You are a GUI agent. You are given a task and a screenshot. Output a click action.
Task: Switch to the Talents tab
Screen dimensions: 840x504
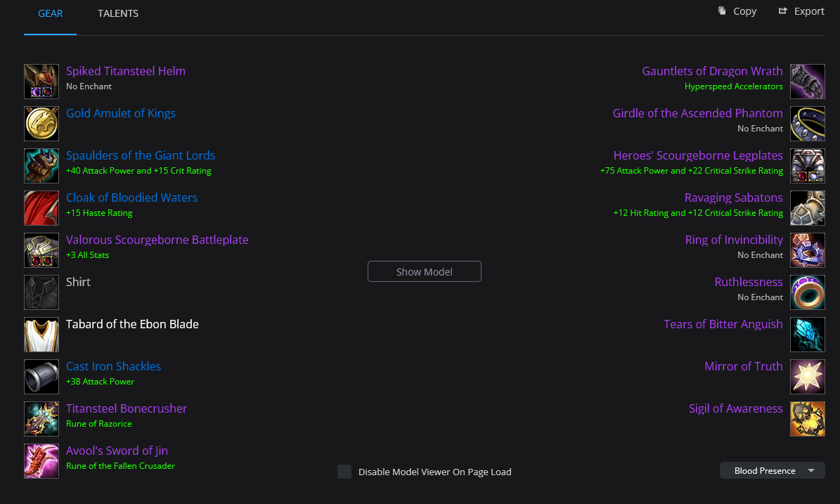pos(118,13)
